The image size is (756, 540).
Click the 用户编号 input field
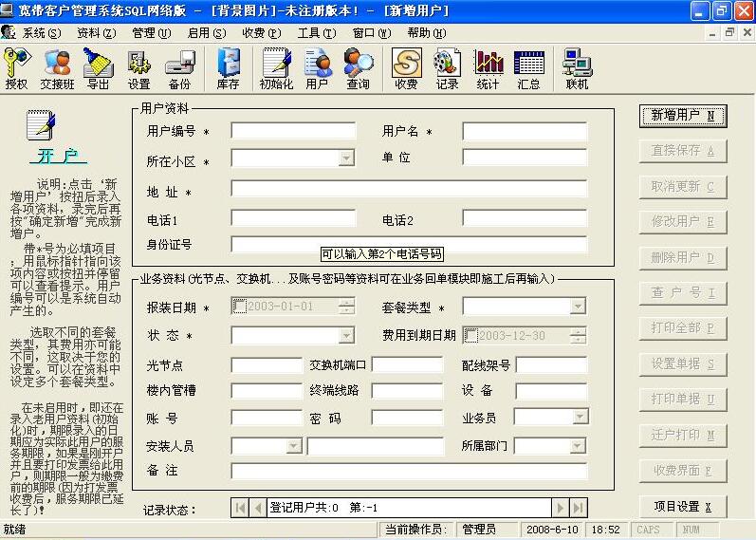coord(293,131)
